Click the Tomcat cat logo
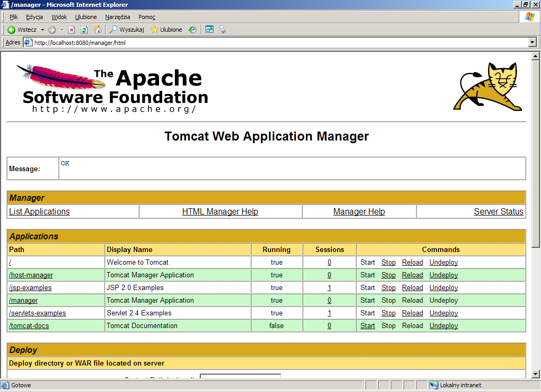This screenshot has width=541, height=392. pyautogui.click(x=488, y=87)
